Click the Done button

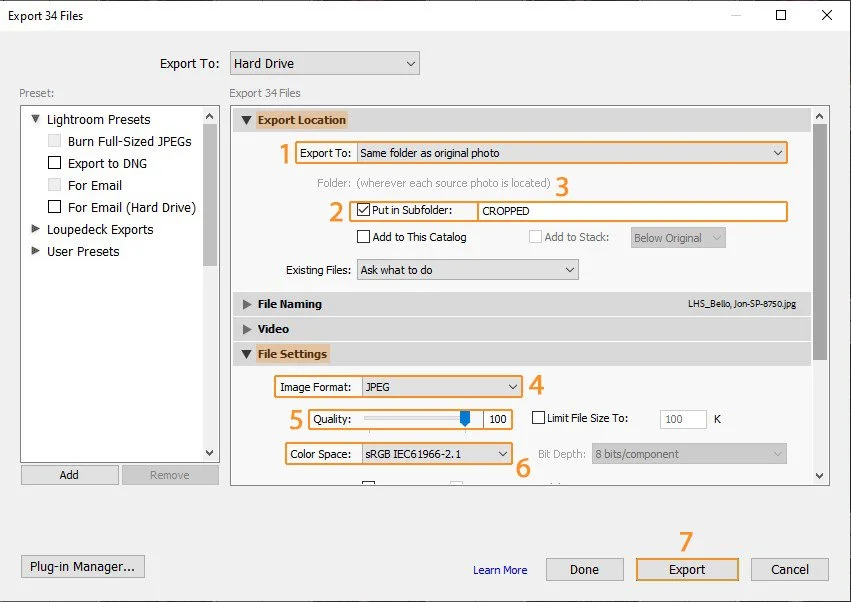coord(585,569)
